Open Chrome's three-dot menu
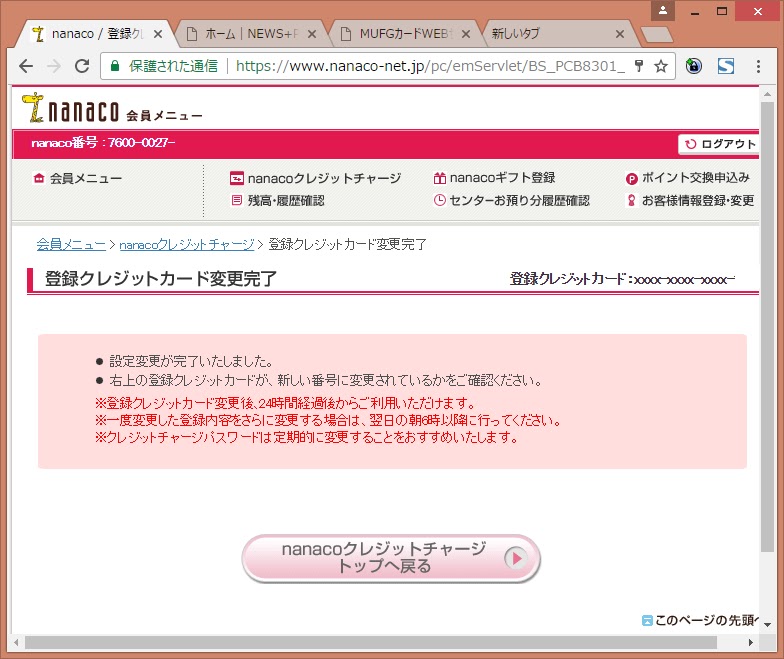Viewport: 784px width, 659px height. pos(758,66)
